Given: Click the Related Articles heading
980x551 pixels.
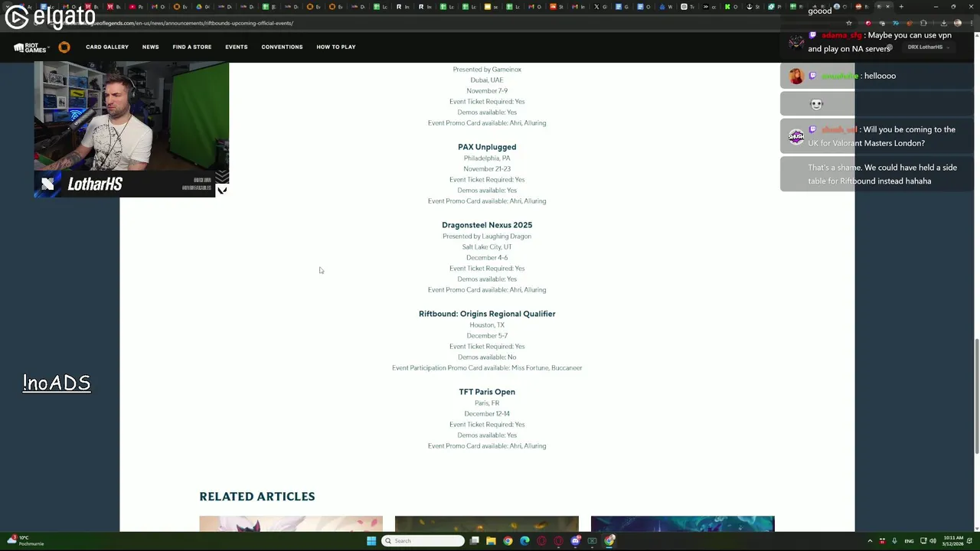Looking at the screenshot, I should tap(257, 497).
